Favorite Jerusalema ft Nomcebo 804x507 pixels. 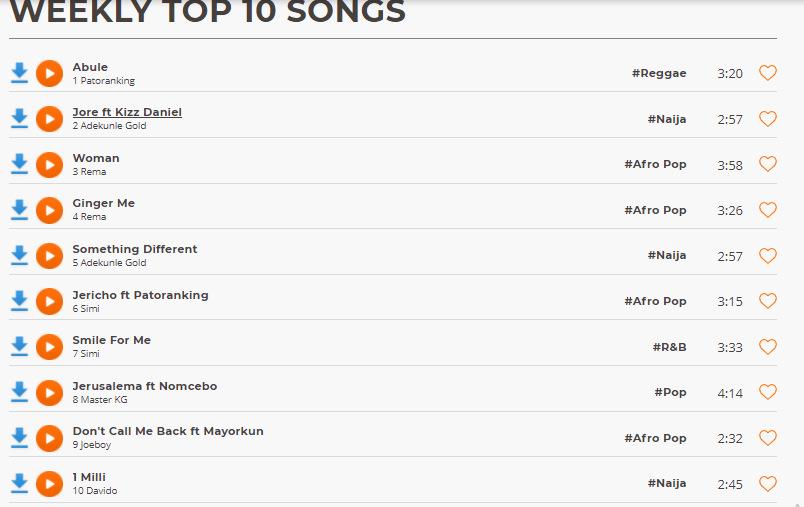point(768,392)
